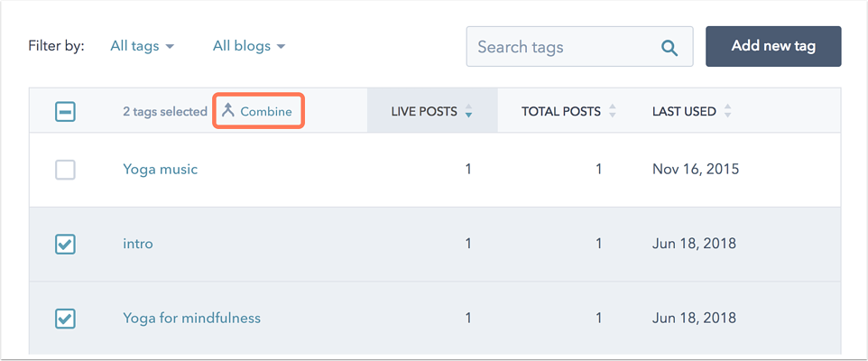868x361 pixels.
Task: Sort by Total Posts arrows
Action: [x=613, y=111]
